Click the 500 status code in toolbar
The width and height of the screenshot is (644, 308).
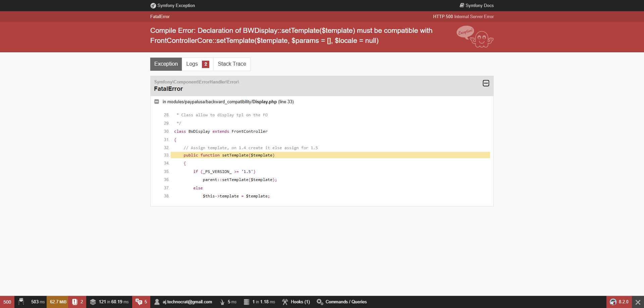tap(7, 302)
